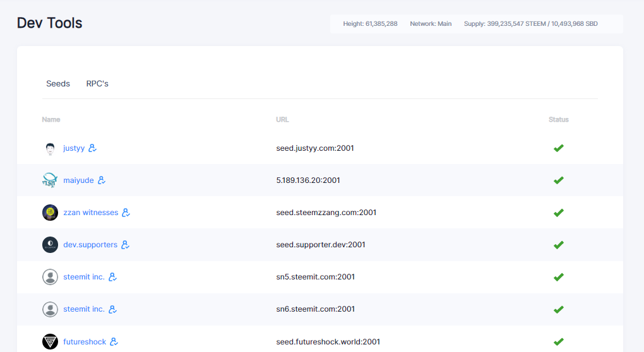Click the status checkmark for seed.supporter.dev

tap(559, 245)
